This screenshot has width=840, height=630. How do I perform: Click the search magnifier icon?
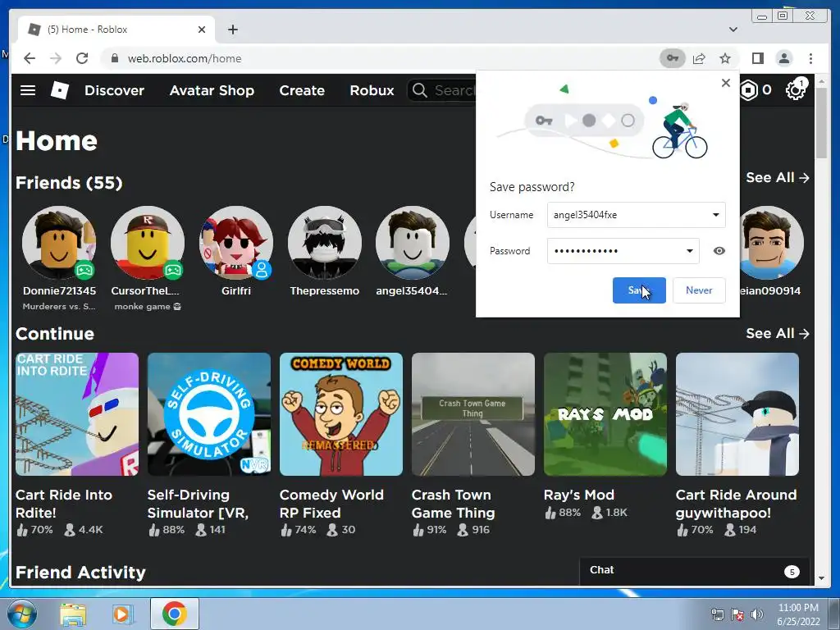point(420,90)
